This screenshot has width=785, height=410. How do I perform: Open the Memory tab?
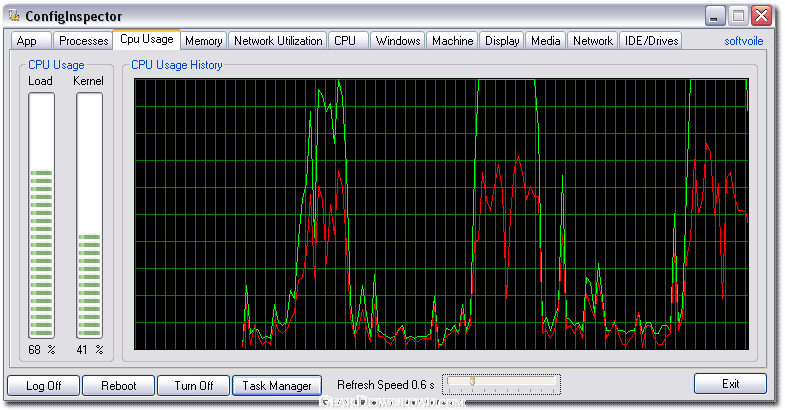coord(204,41)
